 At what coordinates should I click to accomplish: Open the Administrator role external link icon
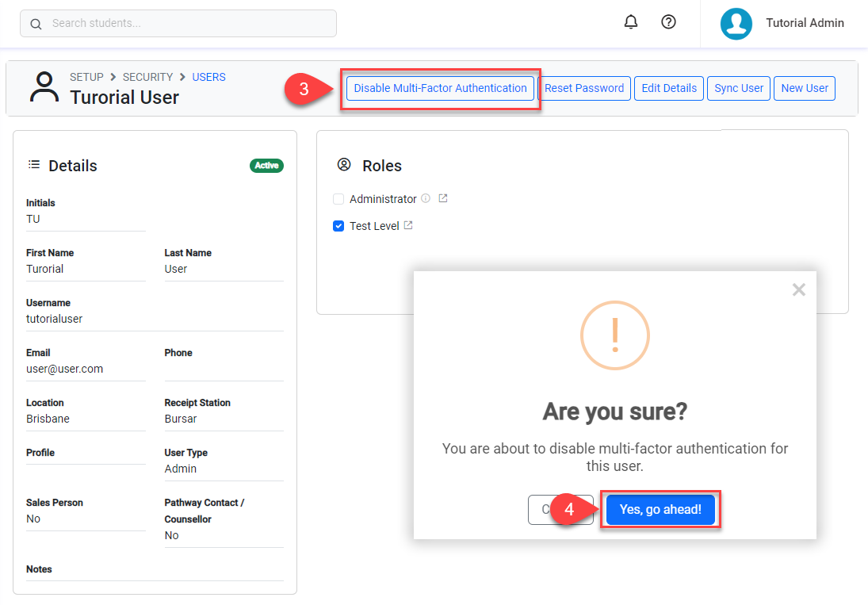(x=443, y=198)
